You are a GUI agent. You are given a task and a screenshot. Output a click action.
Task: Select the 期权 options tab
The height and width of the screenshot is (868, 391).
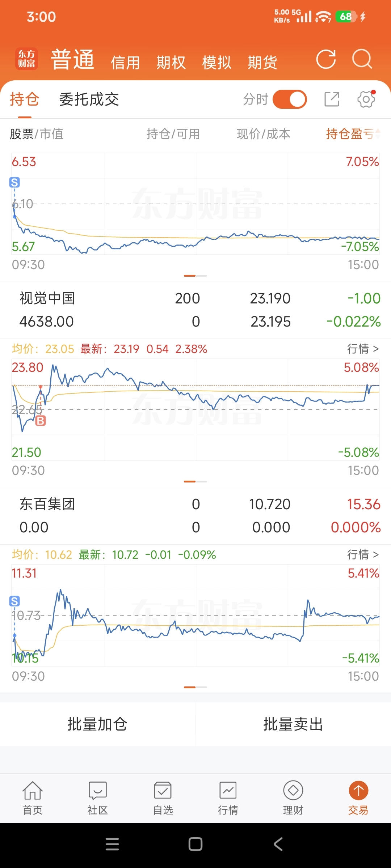[171, 63]
